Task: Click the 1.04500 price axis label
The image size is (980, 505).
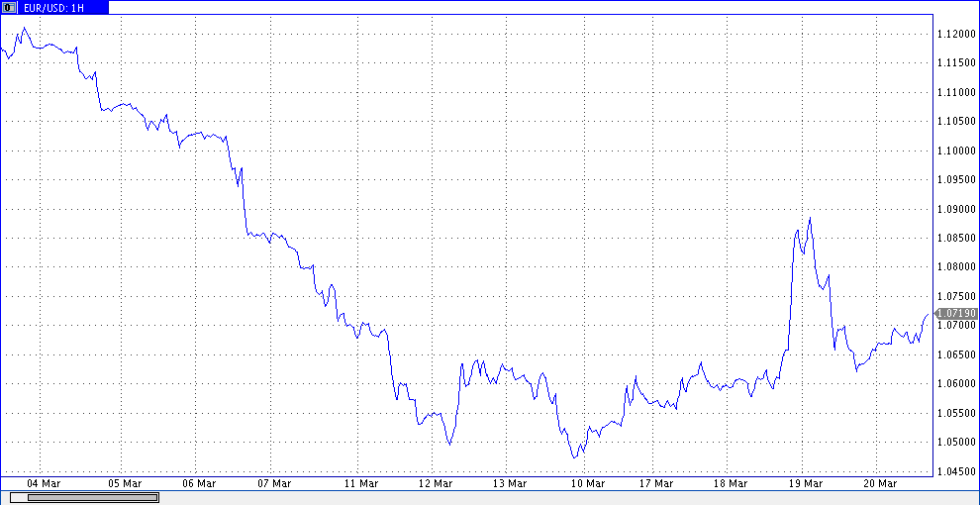Action: click(x=956, y=471)
